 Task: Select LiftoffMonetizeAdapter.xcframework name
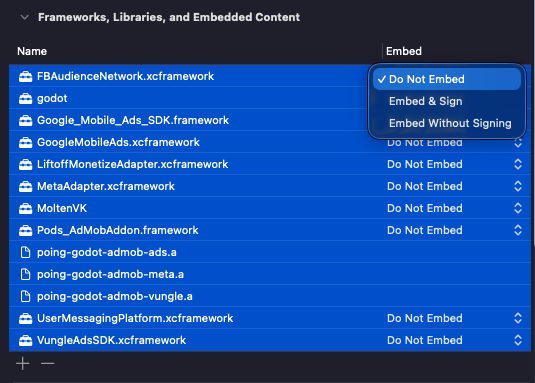132,164
